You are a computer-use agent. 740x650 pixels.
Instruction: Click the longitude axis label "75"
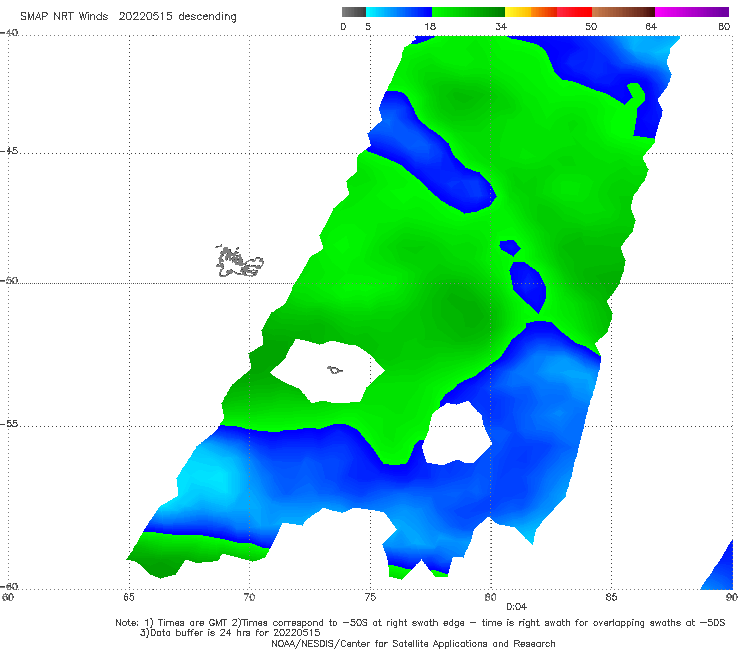(370, 597)
